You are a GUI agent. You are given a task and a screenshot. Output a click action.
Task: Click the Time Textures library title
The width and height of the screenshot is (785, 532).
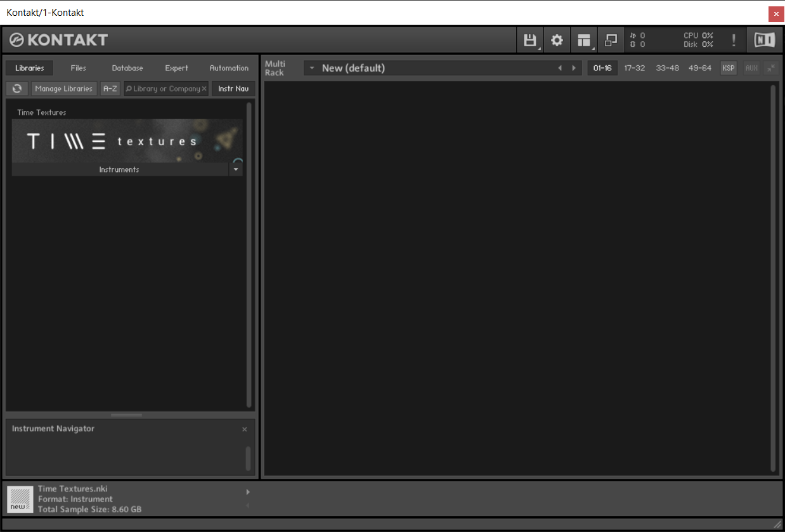(x=42, y=112)
